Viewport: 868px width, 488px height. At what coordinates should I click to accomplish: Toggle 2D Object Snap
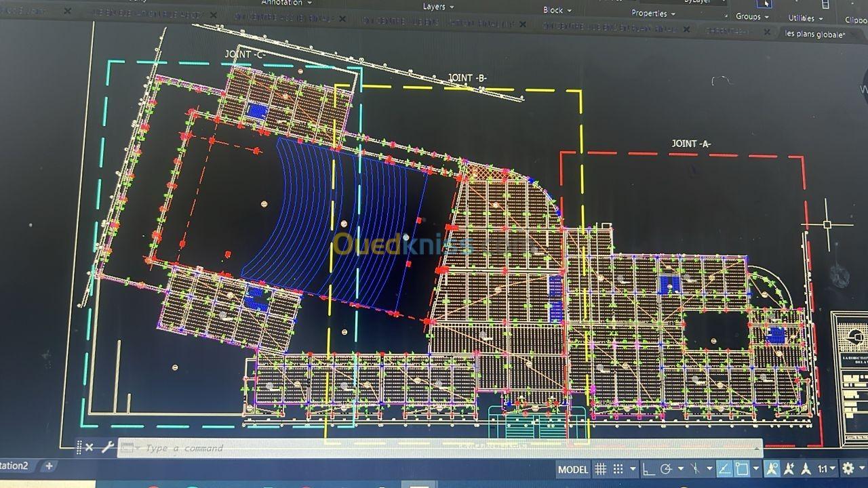coord(742,469)
